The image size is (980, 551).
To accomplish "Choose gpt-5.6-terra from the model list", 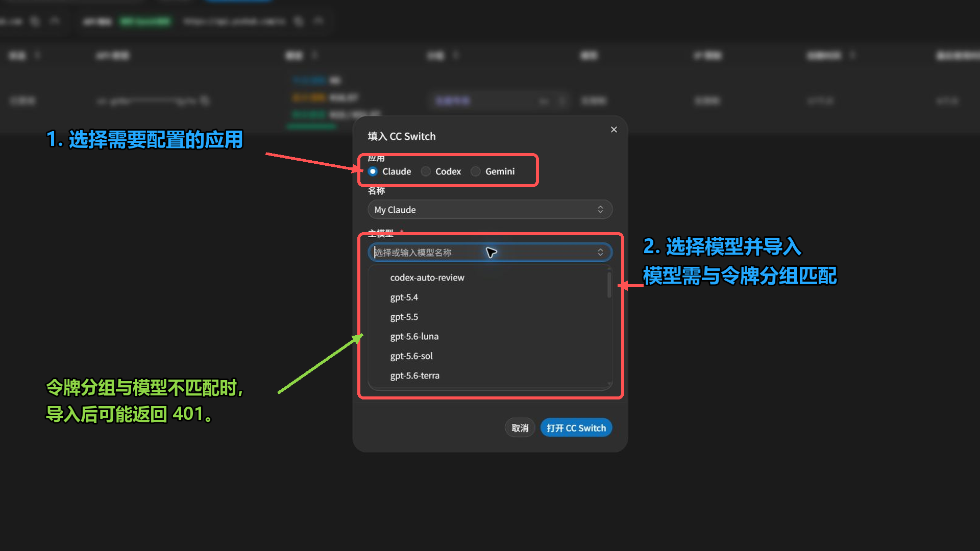I will pyautogui.click(x=490, y=376).
